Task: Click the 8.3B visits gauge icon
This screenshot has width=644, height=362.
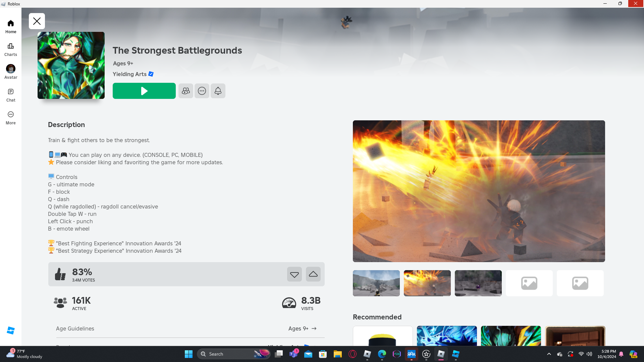Action: point(289,303)
